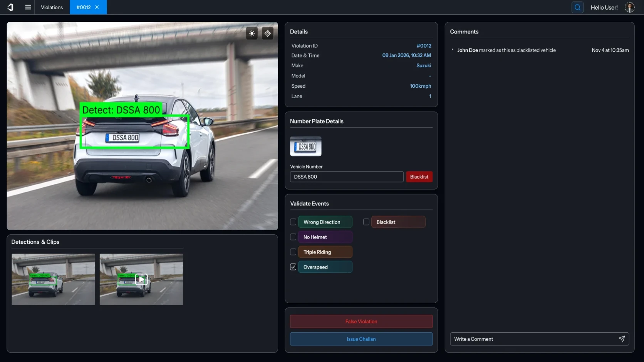Screen dimensions: 644x362
Task: Switch to the Violations tab
Action: (52, 7)
